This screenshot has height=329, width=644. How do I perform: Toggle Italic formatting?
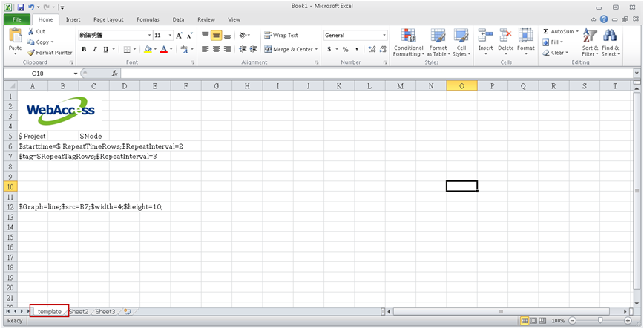pyautogui.click(x=94, y=49)
